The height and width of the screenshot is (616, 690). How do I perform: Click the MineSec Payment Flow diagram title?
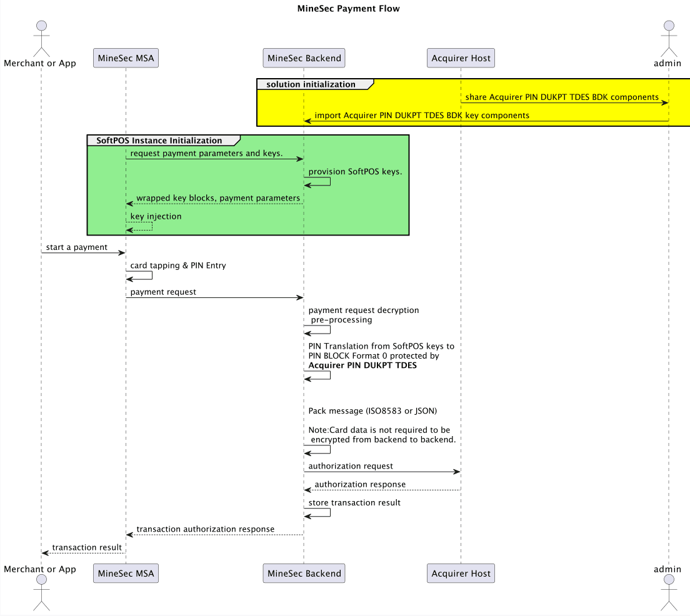click(349, 8)
